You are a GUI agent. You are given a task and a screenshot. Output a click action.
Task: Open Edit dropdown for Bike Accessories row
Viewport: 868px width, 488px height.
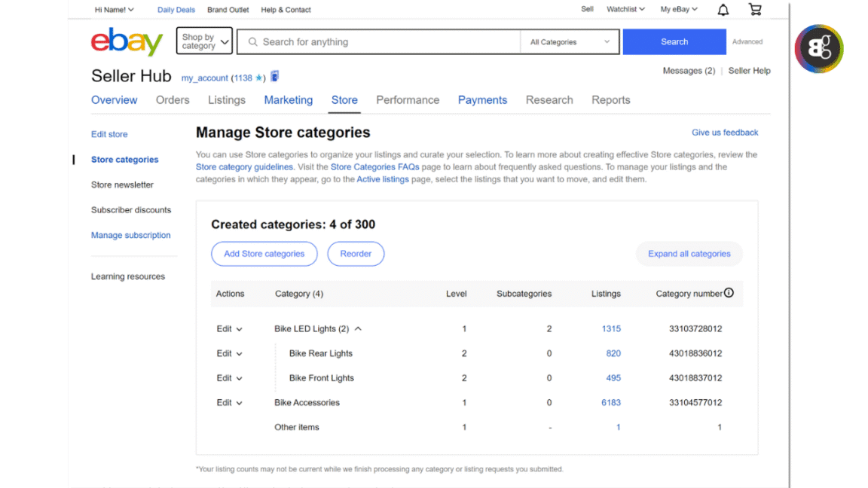tap(230, 402)
